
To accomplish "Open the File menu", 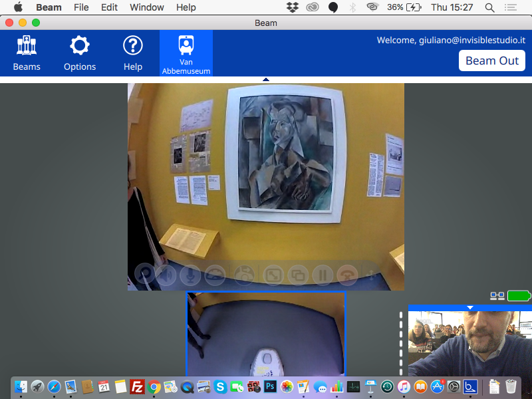I will pyautogui.click(x=81, y=7).
